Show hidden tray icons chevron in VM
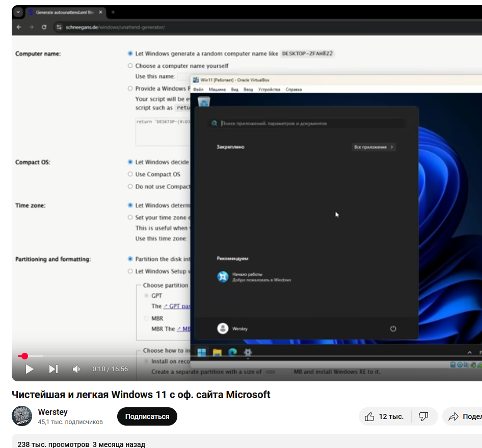 (470, 352)
